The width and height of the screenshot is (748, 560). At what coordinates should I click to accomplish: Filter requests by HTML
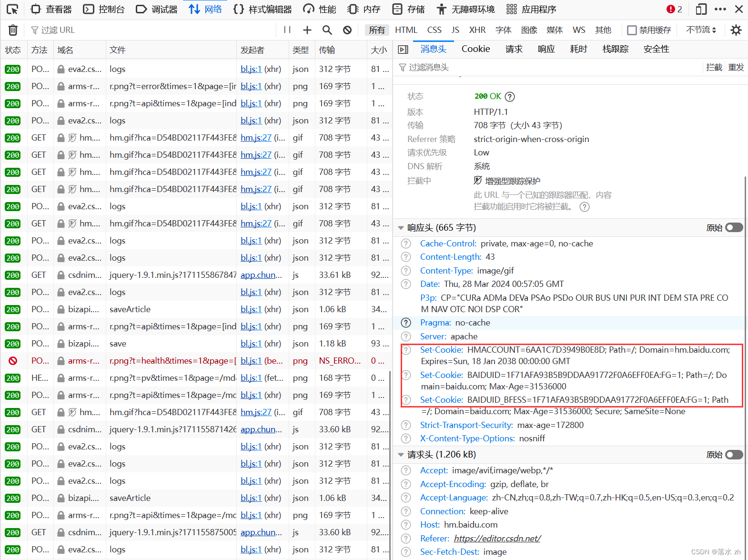pyautogui.click(x=406, y=30)
